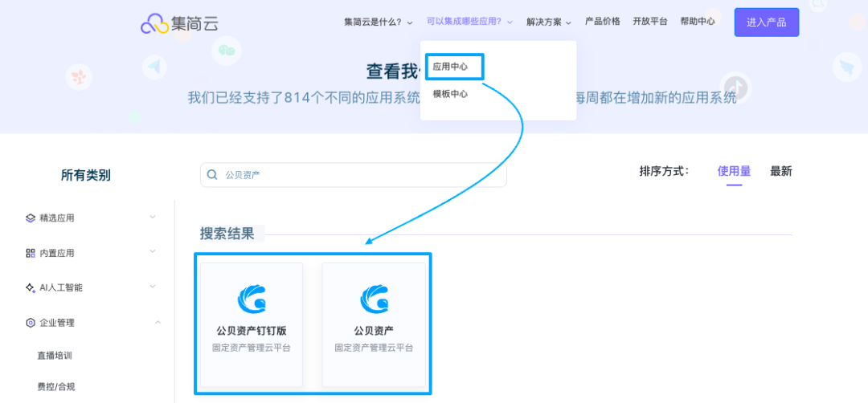
Task: Click the 精选应用 layers icon
Action: coord(31,218)
